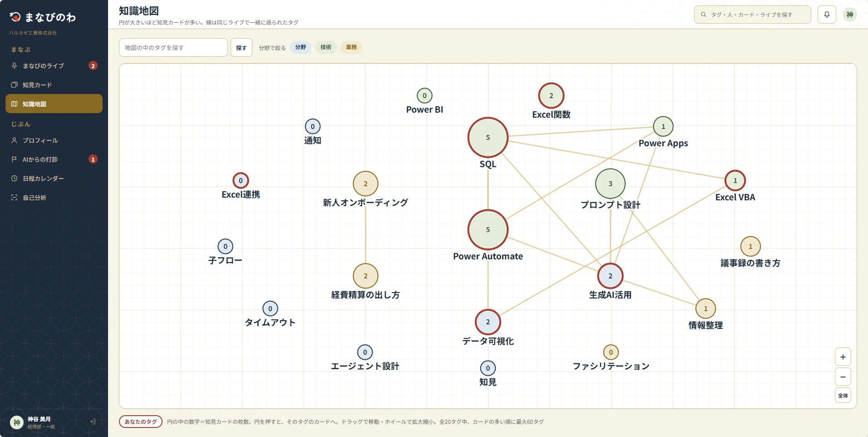
Task: Open the 生成AI活用 tag node
Action: click(x=610, y=276)
